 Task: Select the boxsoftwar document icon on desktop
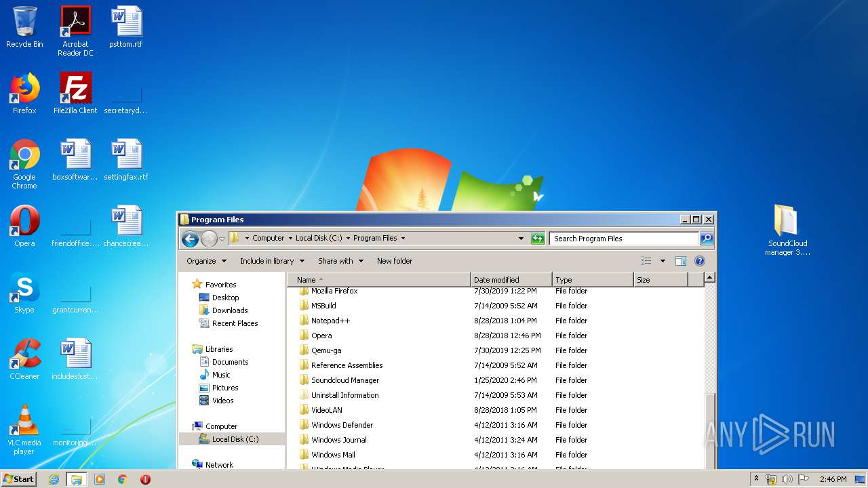click(75, 160)
